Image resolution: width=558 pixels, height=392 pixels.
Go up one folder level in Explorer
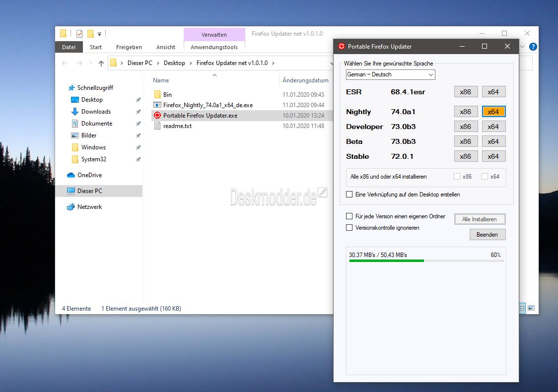point(101,64)
